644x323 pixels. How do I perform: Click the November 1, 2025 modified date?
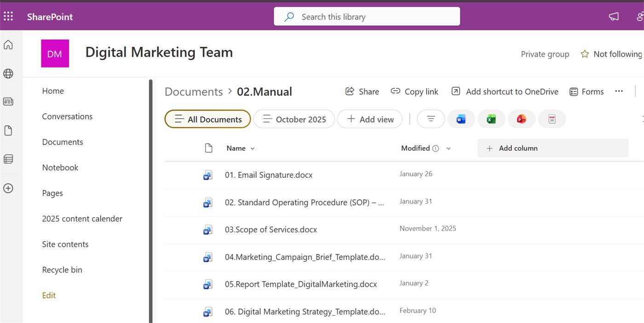point(428,228)
